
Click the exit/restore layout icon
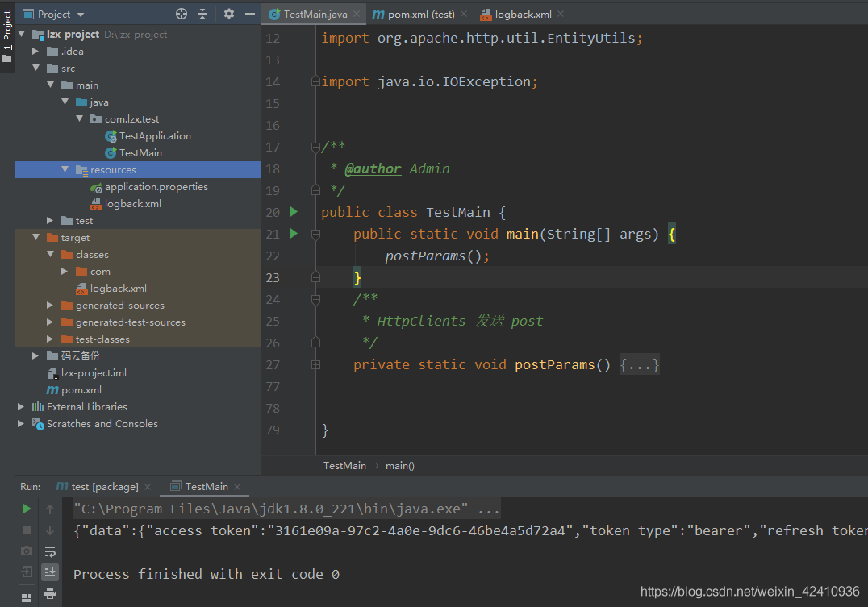tap(27, 572)
